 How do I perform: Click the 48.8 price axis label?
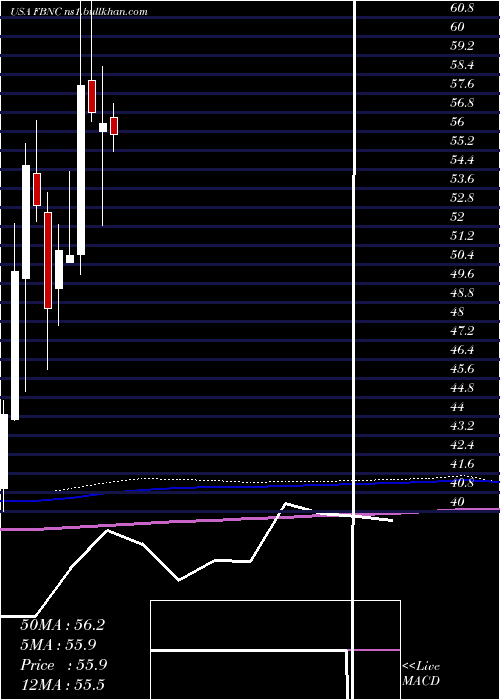pyautogui.click(x=462, y=293)
